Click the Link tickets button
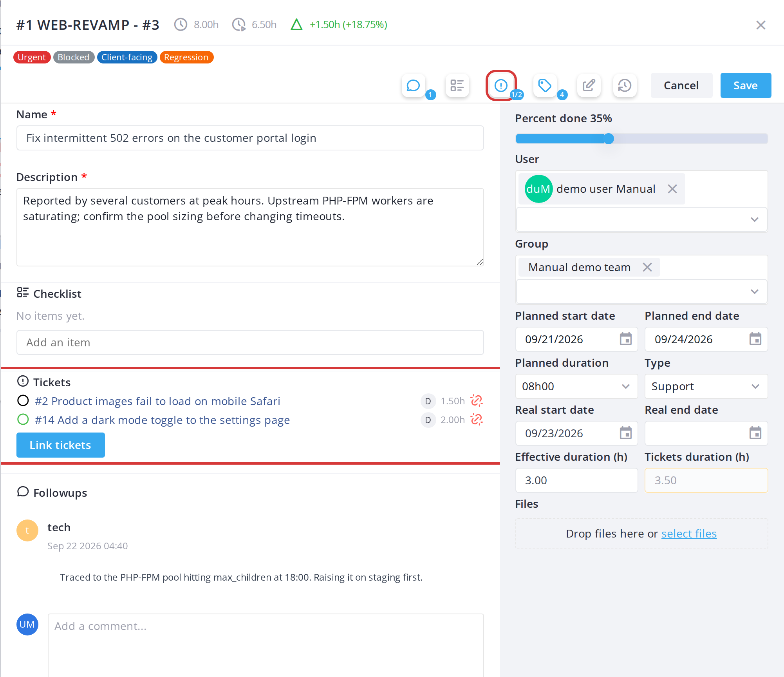This screenshot has height=677, width=784. 60,445
